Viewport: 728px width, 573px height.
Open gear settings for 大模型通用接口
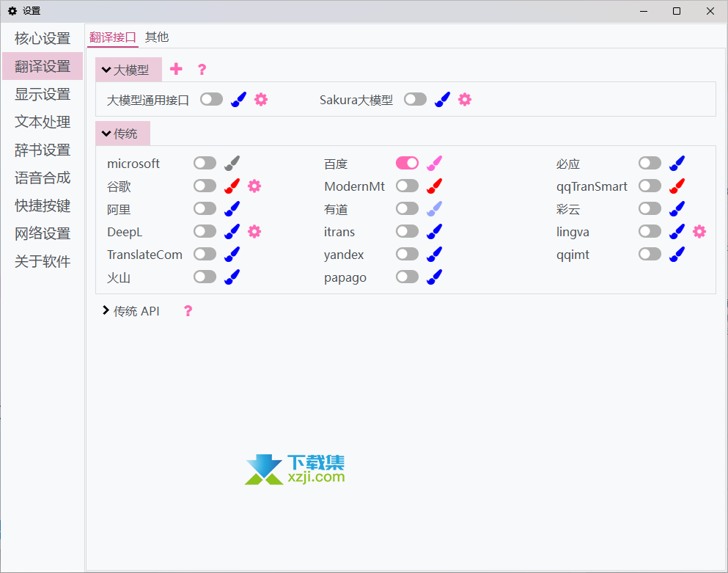click(x=261, y=100)
